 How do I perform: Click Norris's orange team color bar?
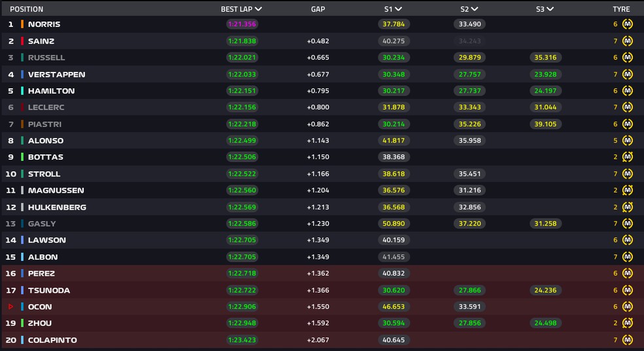coord(22,24)
